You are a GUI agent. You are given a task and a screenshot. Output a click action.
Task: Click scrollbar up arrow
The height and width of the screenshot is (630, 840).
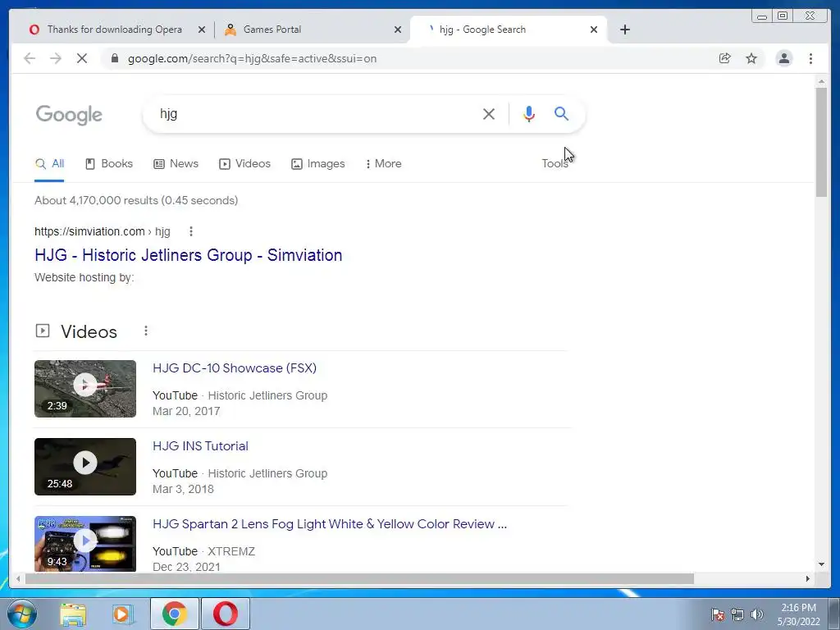click(x=821, y=81)
